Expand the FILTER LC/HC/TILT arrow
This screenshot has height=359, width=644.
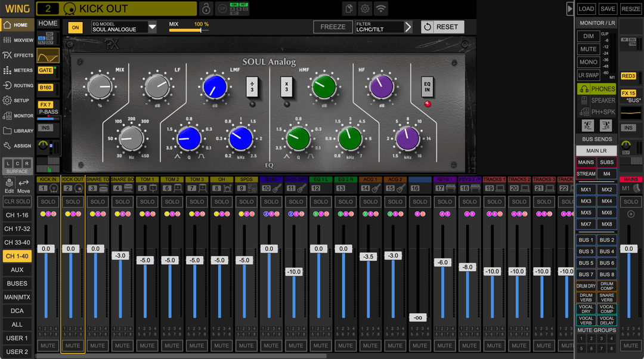click(x=408, y=27)
